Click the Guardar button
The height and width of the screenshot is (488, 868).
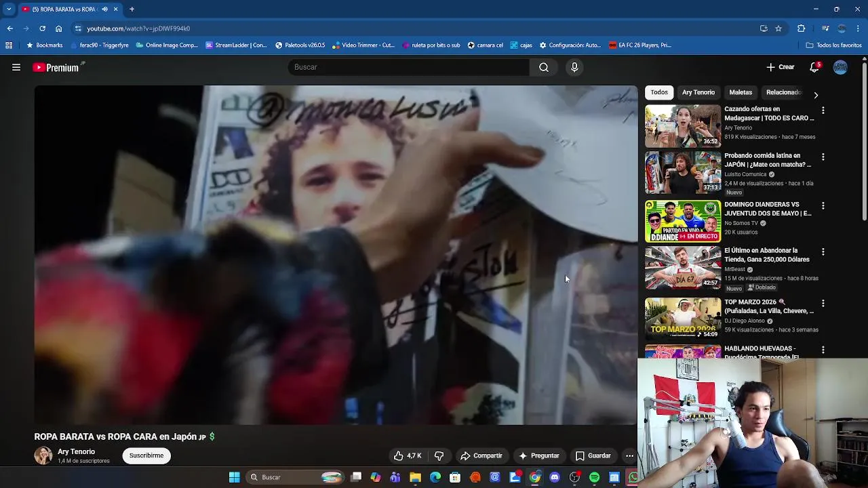pos(593,455)
